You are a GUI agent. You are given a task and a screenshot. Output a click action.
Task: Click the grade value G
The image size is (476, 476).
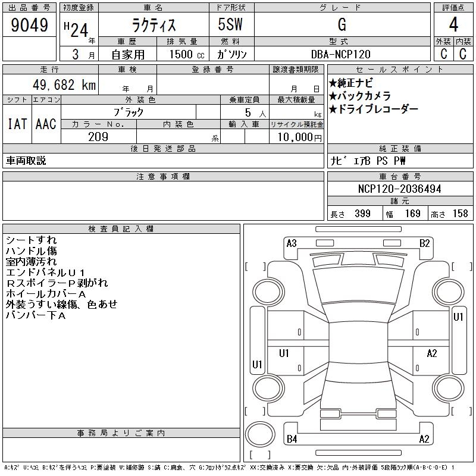(x=342, y=24)
